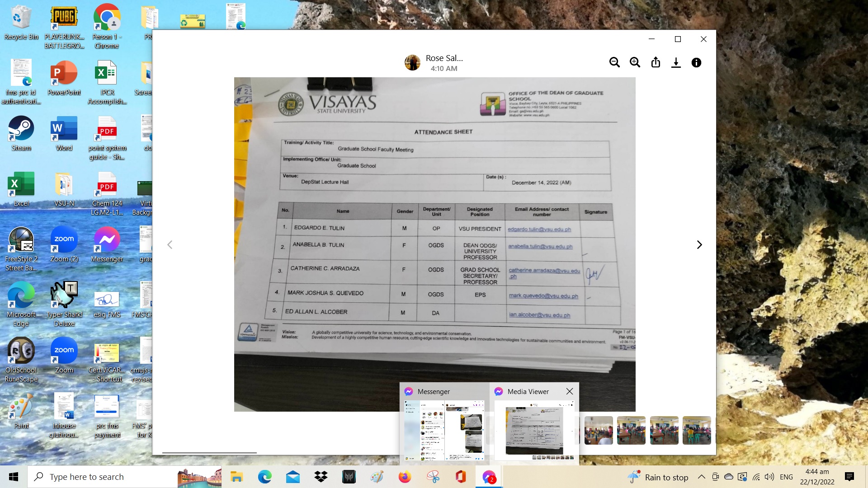Show hidden system tray icons arrow
The height and width of the screenshot is (488, 868).
point(701,477)
